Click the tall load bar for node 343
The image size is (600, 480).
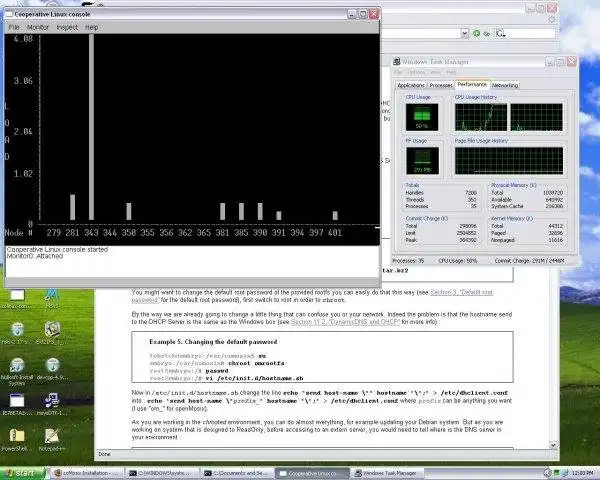[x=91, y=127]
